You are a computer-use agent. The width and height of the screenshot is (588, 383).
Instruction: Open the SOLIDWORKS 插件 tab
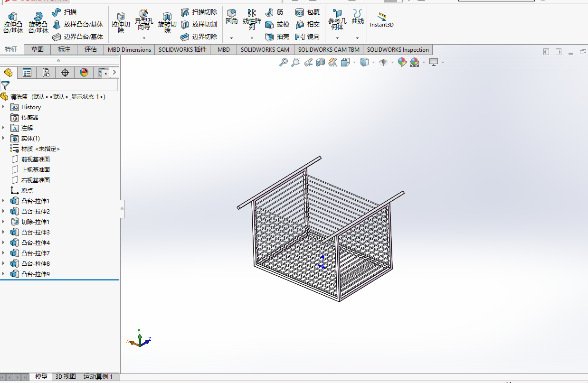coord(182,49)
